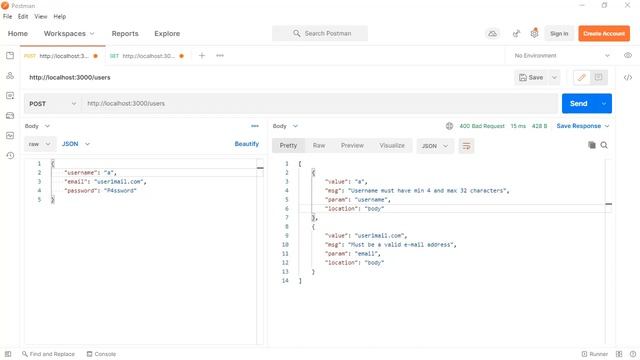This screenshot has width=640, height=360.
Task: Click the environment quick look eye icon
Action: click(628, 56)
